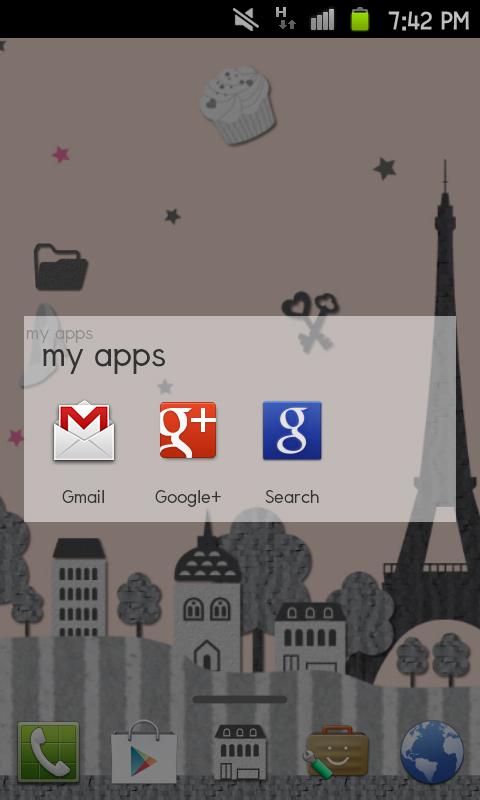
Task: Open the smiling toolbox app in dock
Action: coord(336,752)
